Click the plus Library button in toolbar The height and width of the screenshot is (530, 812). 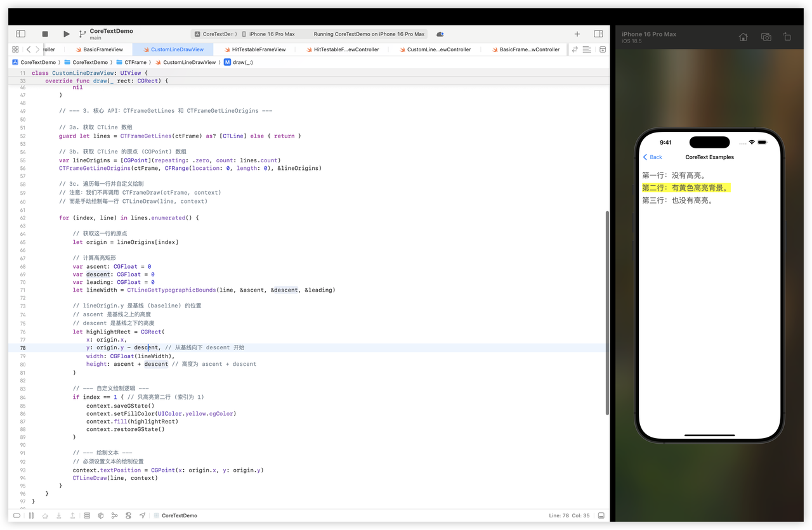(x=577, y=34)
